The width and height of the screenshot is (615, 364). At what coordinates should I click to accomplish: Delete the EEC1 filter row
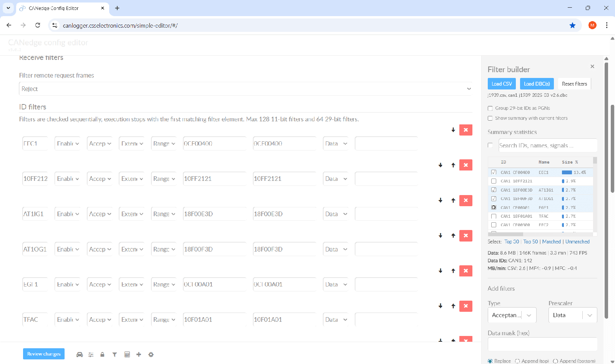tap(466, 130)
